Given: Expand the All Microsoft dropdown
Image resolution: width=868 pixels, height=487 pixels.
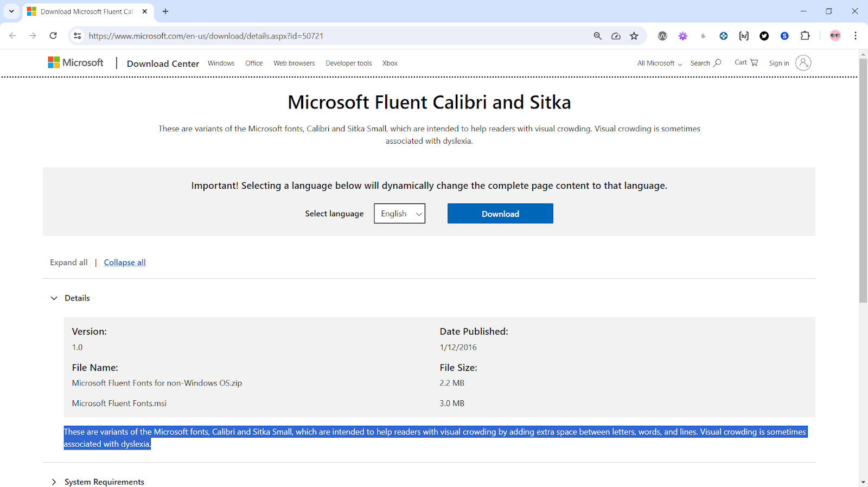Looking at the screenshot, I should point(660,63).
